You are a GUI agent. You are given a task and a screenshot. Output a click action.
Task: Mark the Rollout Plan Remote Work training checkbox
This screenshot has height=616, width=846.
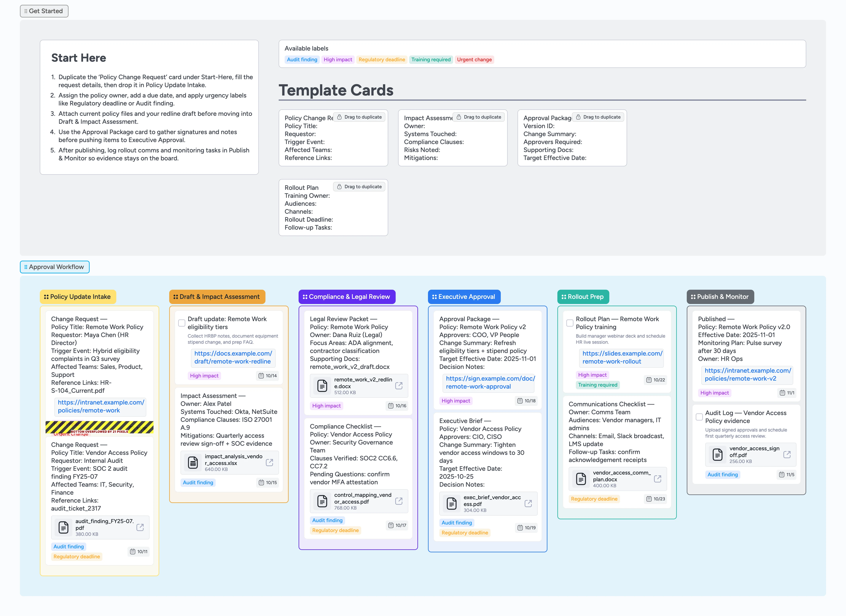570,323
